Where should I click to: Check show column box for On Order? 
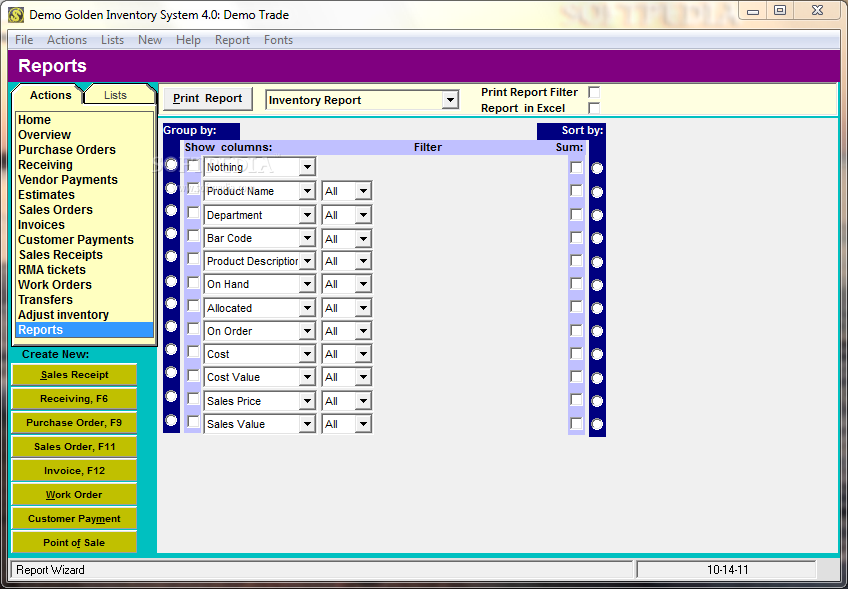point(194,328)
